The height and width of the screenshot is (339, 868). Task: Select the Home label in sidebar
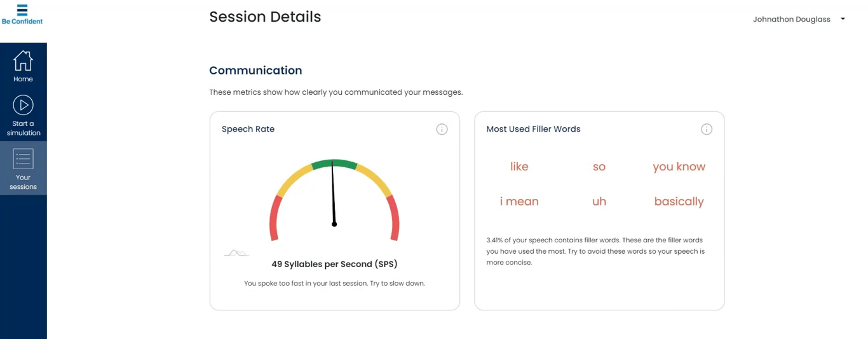23,79
